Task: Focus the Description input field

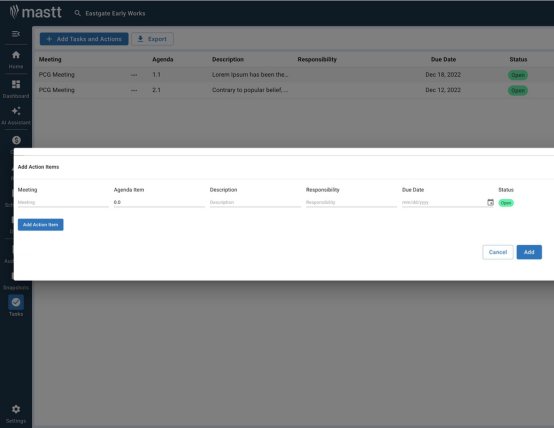Action: click(255, 203)
